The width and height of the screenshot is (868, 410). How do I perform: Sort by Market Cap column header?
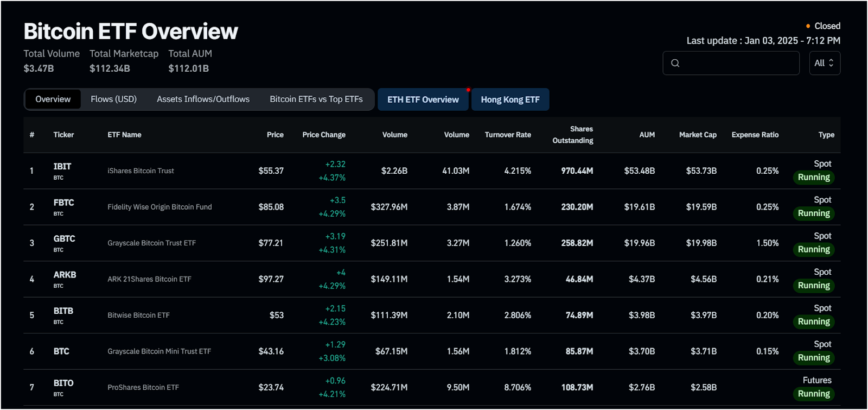[x=698, y=135]
